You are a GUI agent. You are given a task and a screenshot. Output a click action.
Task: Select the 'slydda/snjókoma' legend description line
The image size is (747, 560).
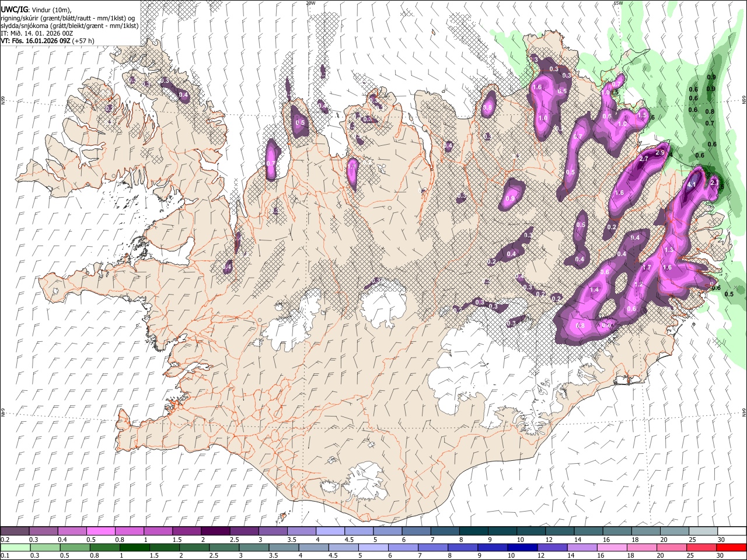(69, 26)
